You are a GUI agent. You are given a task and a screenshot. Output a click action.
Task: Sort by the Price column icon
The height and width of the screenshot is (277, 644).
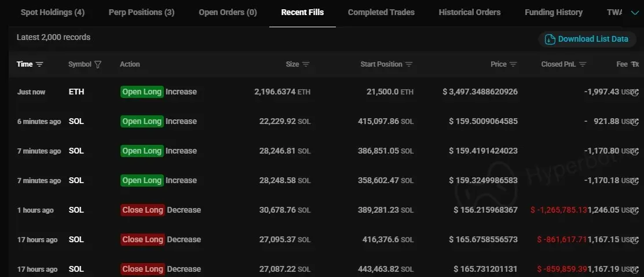pos(513,64)
